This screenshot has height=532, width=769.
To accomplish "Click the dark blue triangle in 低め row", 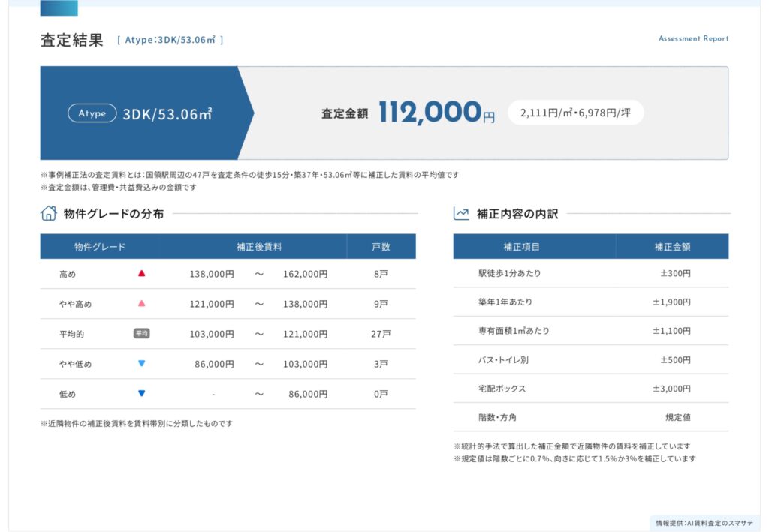I will coord(142,394).
